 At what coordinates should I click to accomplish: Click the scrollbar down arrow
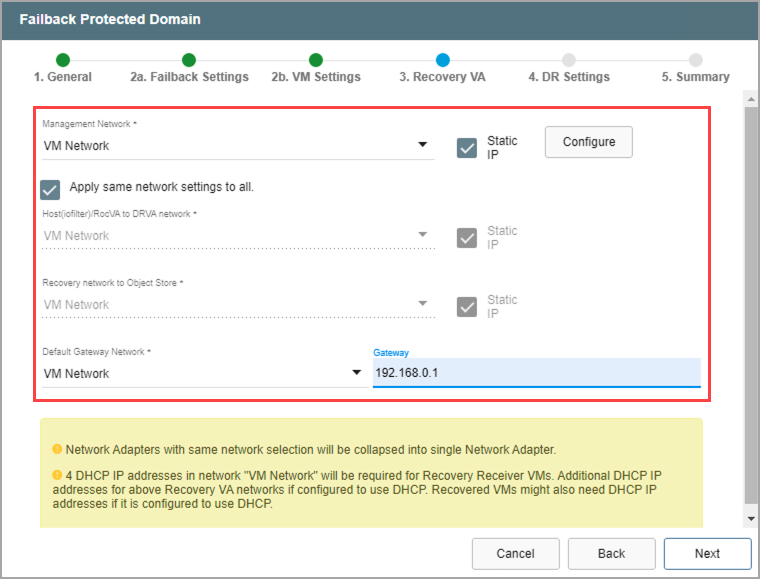point(751,518)
